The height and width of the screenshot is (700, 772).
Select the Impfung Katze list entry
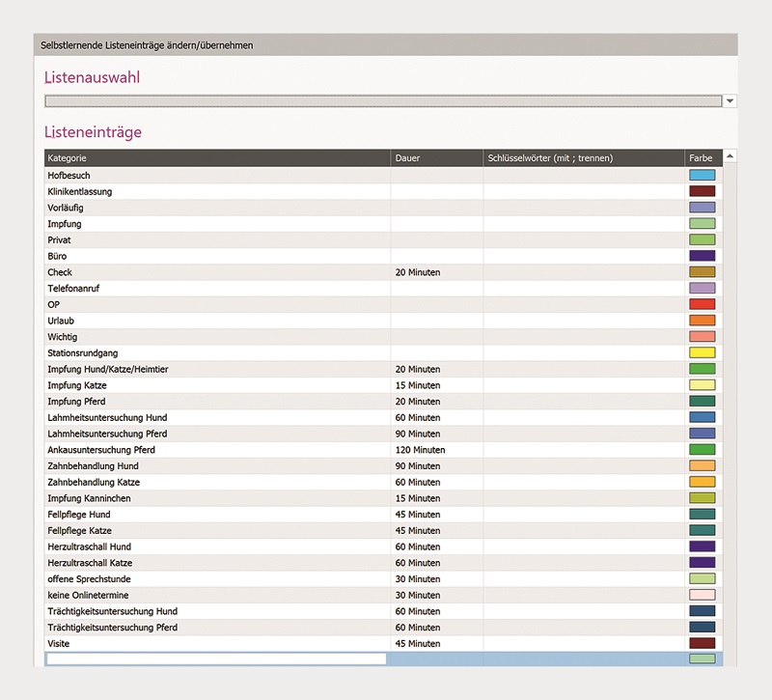point(217,385)
